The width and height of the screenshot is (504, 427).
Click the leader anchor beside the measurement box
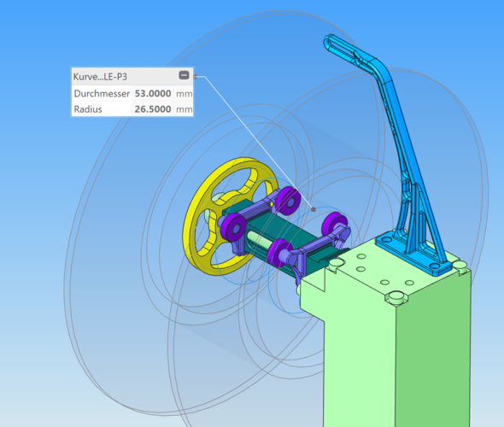pos(196,77)
